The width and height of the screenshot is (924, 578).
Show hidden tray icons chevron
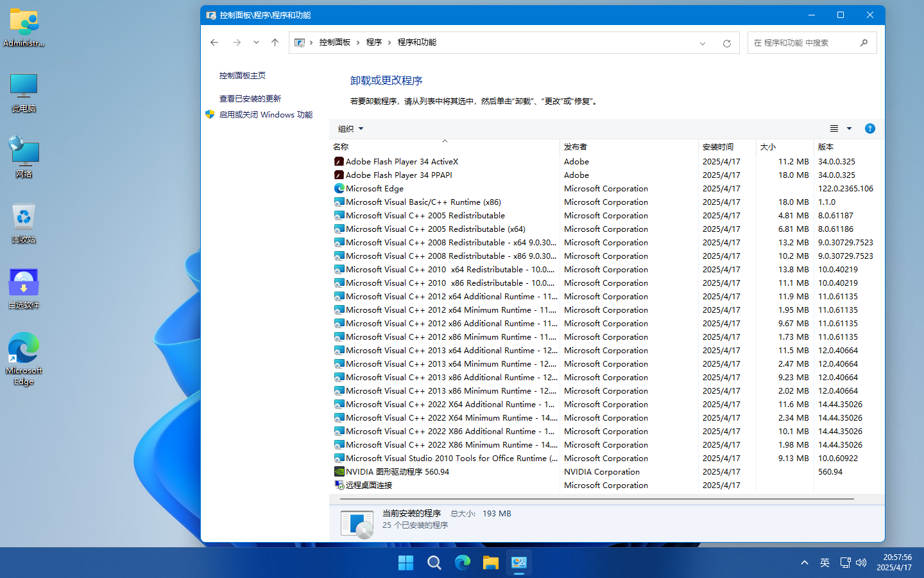(804, 563)
